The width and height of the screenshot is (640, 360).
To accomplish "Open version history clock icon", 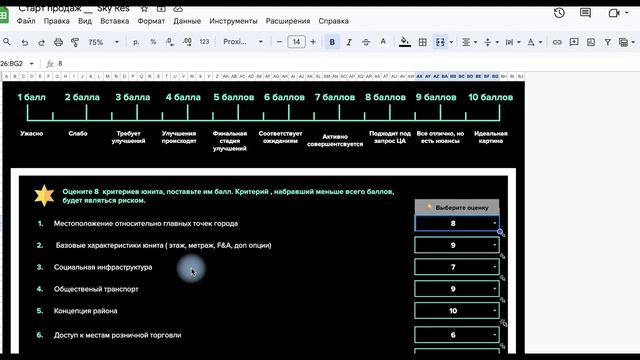I will click(x=559, y=13).
